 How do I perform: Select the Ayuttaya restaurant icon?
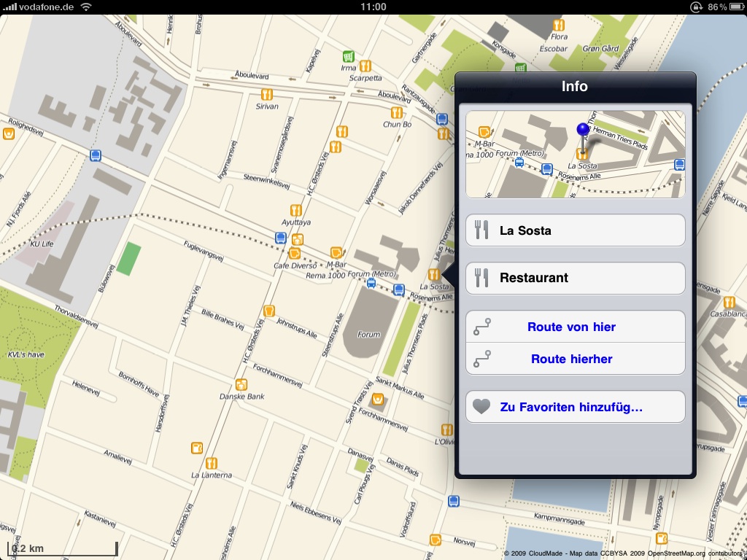pyautogui.click(x=295, y=209)
